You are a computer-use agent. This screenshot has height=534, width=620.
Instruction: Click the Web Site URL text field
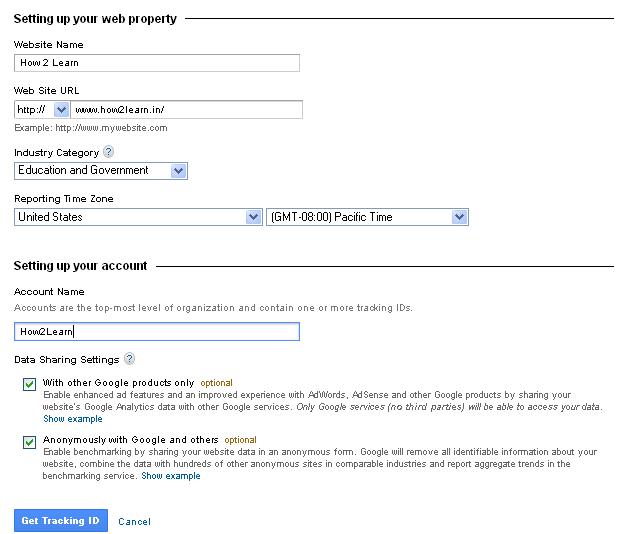(187, 109)
